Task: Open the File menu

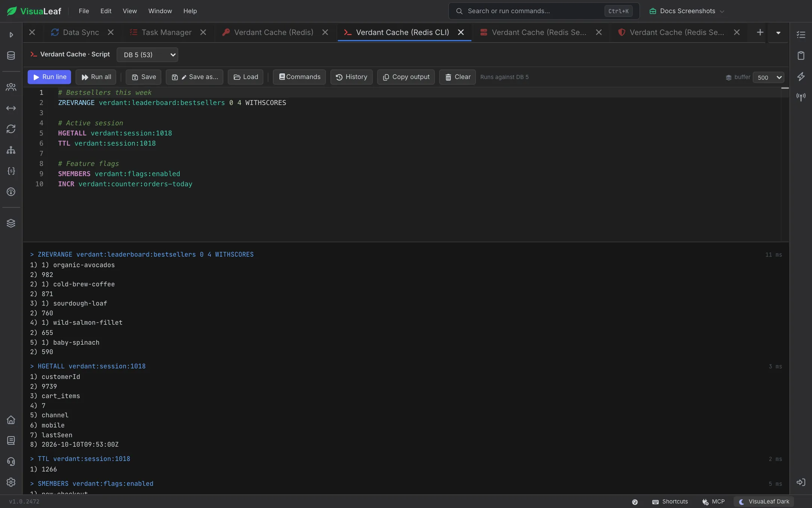Action: point(84,11)
